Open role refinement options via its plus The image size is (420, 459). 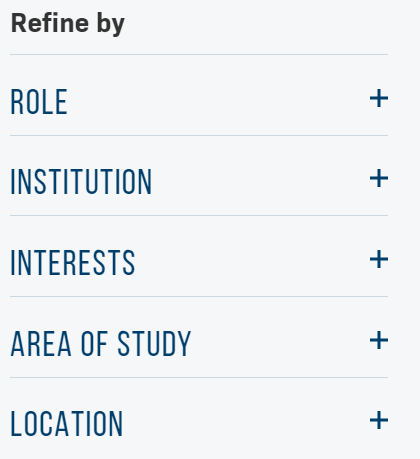[379, 98]
